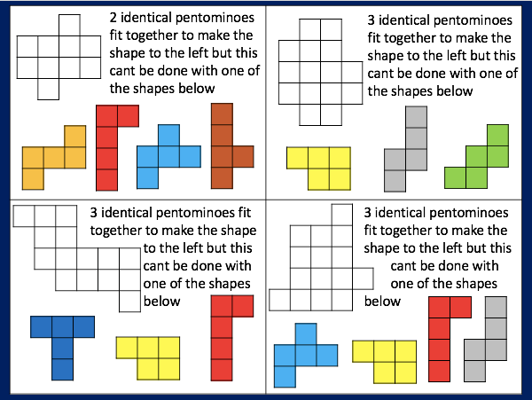The width and height of the screenshot is (532, 400).
Task: Click the green stair-shaped pentomino
Action: point(478,158)
